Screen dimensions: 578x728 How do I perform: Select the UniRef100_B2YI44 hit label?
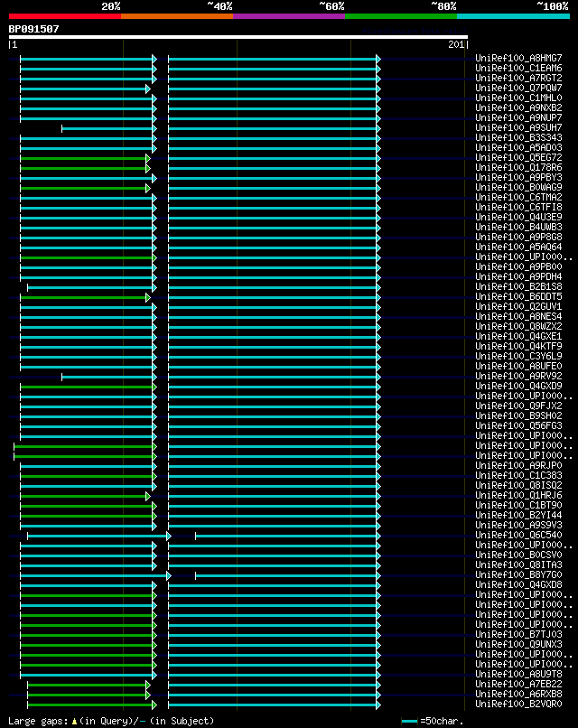(x=518, y=515)
